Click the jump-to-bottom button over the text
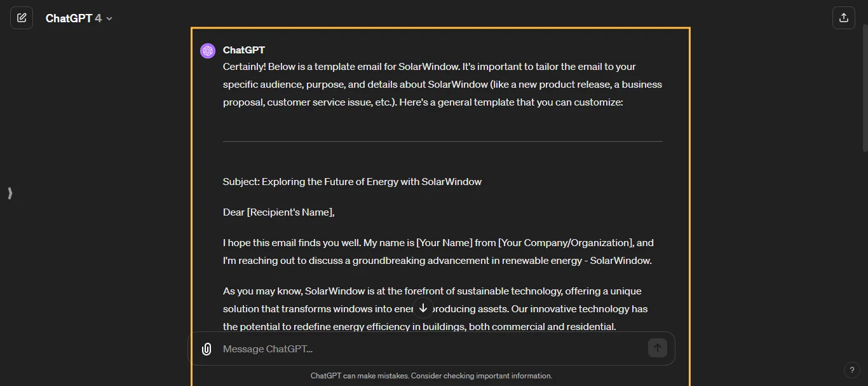Viewport: 868px width, 386px height. 423,308
